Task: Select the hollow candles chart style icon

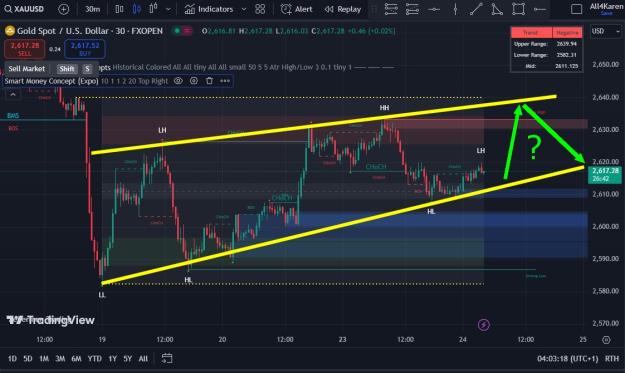Action: click(x=153, y=8)
